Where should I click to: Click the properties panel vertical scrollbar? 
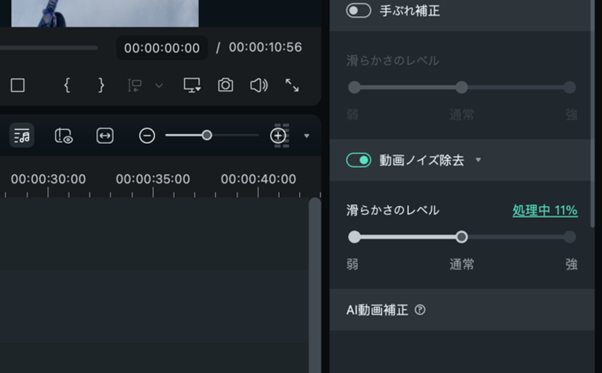pos(593,113)
